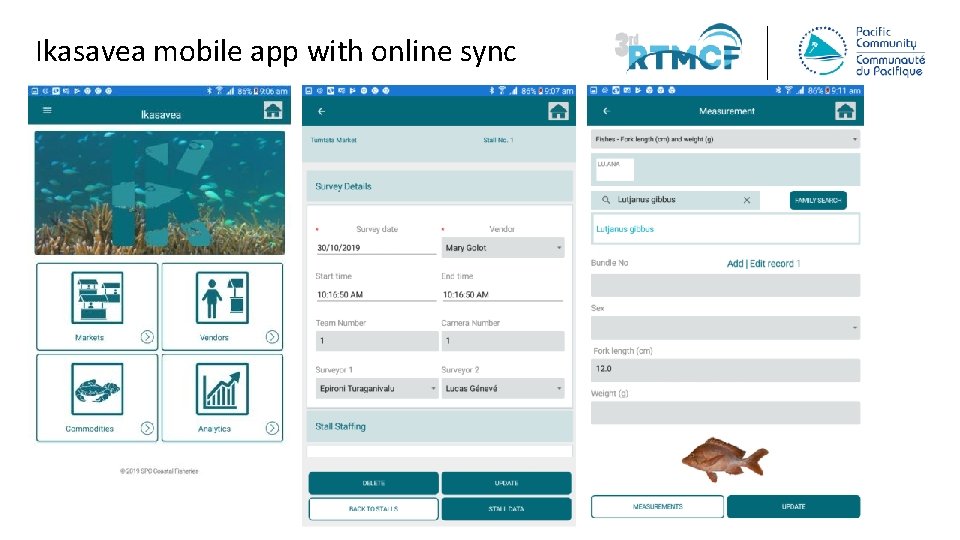Click the market name text in survey header
This screenshot has width=960, height=540.
point(334,140)
